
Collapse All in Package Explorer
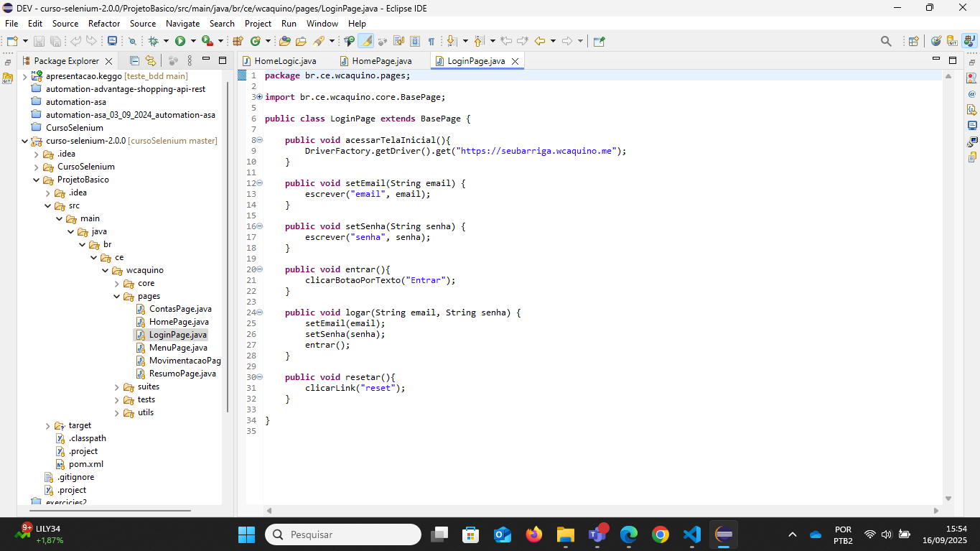click(134, 61)
